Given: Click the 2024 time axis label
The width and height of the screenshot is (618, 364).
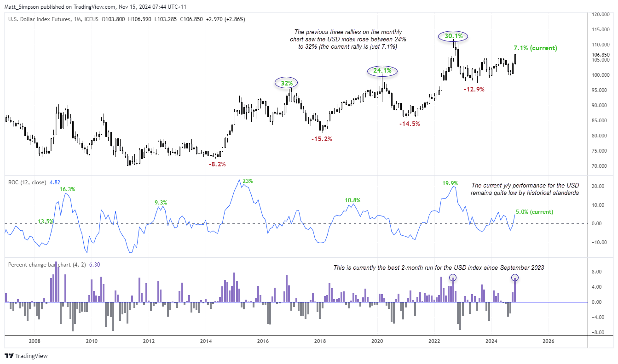Looking at the screenshot, I should pos(491,341).
